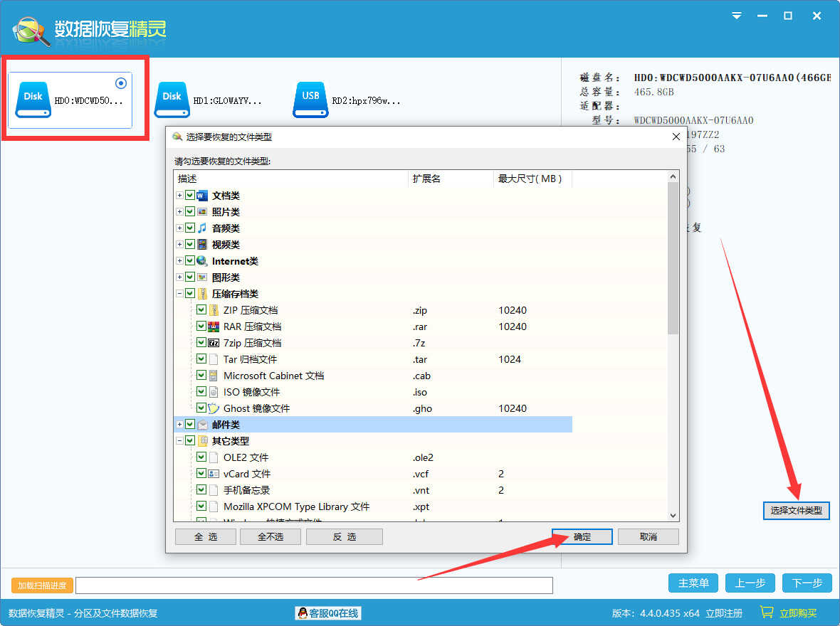Toggle the 视频类 checkbox
This screenshot has height=626, width=840.
click(x=190, y=245)
